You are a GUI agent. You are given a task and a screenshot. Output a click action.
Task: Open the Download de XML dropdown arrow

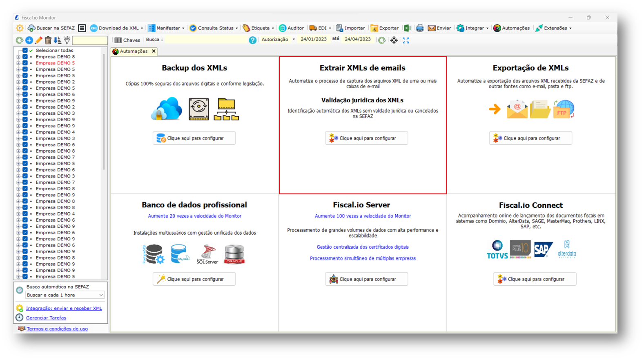coord(142,28)
